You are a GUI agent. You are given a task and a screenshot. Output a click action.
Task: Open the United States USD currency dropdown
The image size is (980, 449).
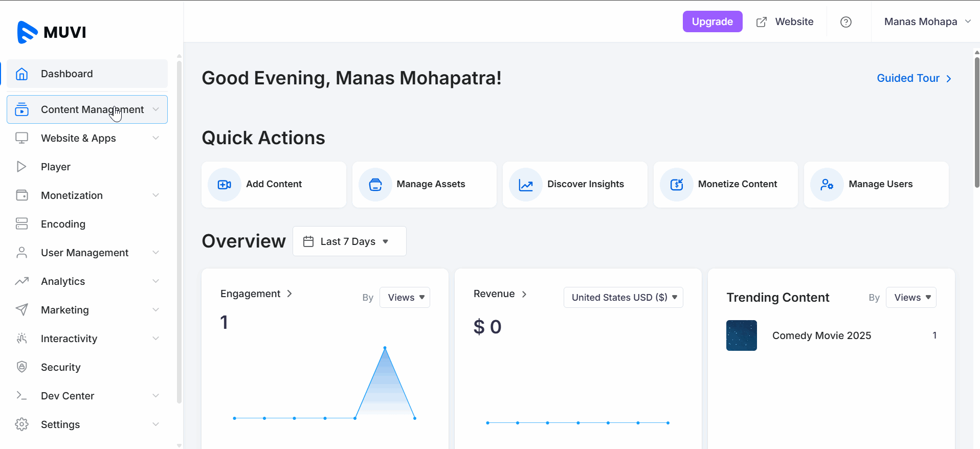click(x=623, y=298)
